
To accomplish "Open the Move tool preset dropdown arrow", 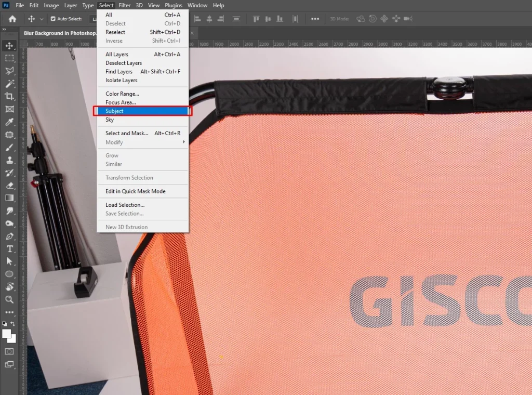I will (42, 19).
